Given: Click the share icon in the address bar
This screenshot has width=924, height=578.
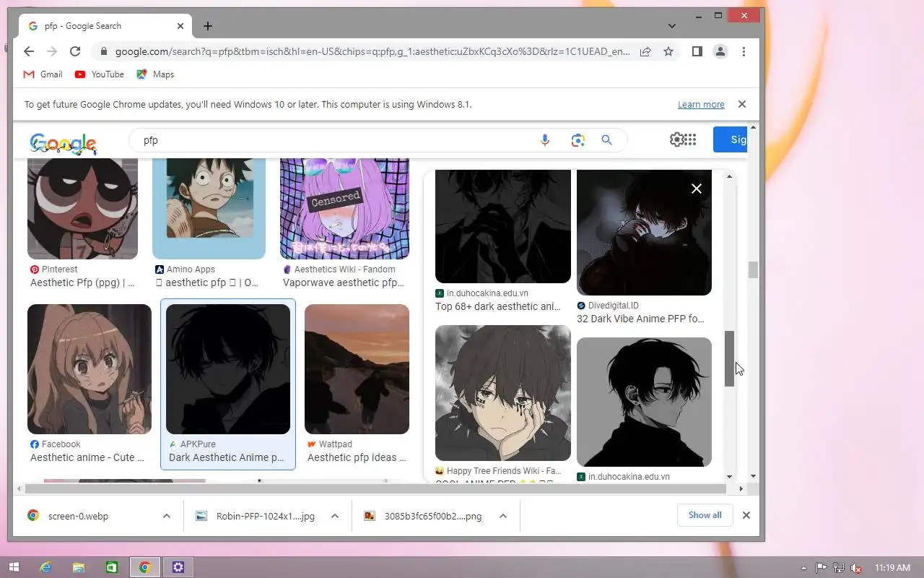Looking at the screenshot, I should [645, 51].
